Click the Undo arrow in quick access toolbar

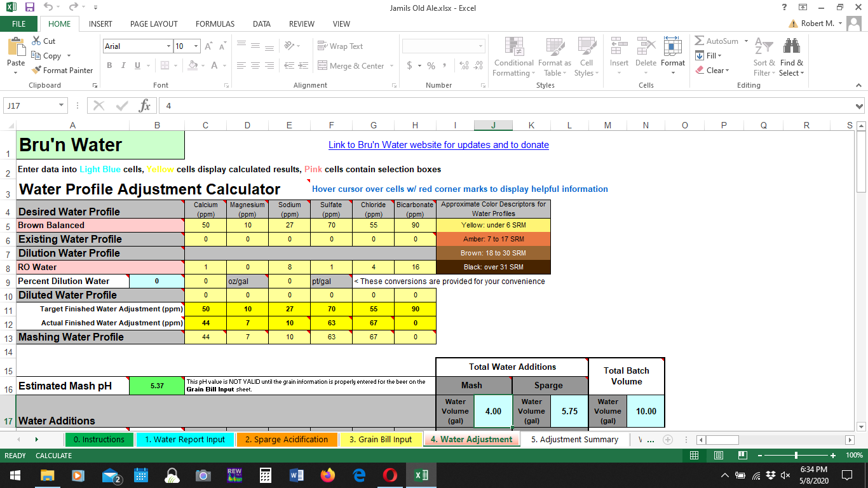click(x=49, y=8)
